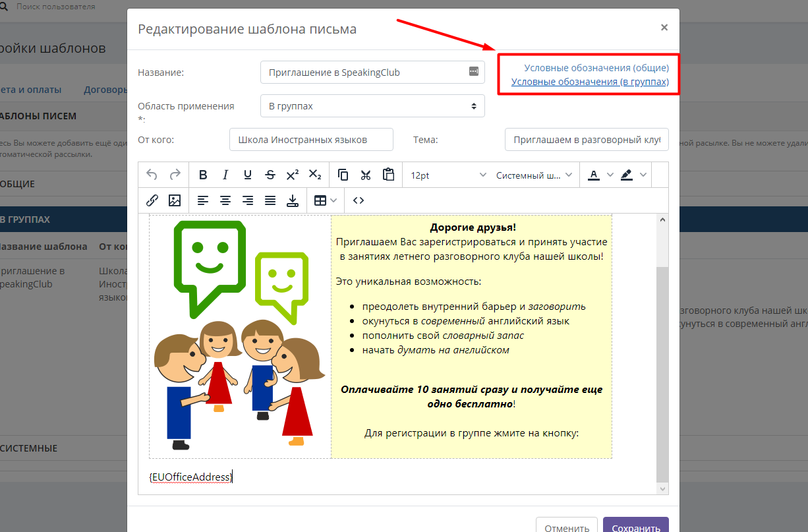Edit the От кого sender field
The width and height of the screenshot is (808, 532).
tap(311, 140)
